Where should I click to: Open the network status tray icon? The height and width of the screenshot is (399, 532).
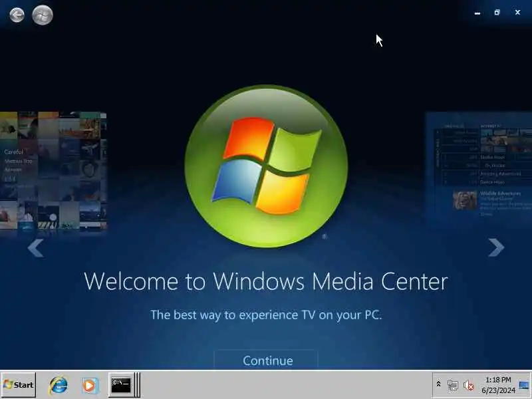pos(452,385)
